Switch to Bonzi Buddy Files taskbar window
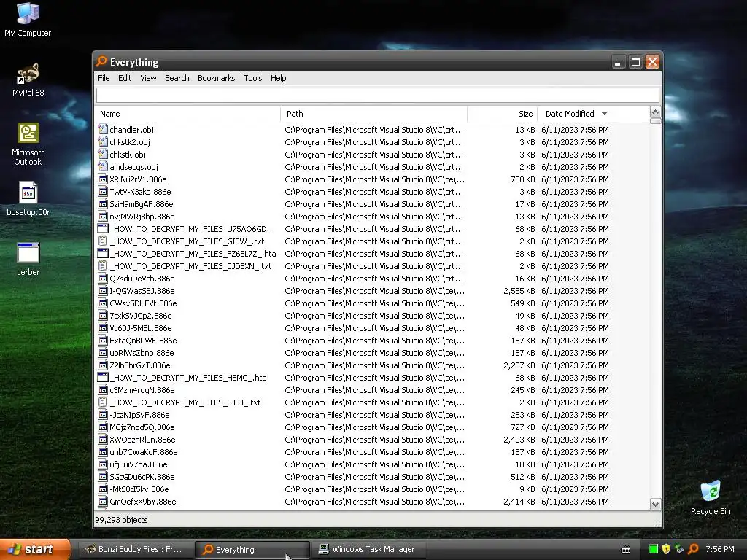Image resolution: width=747 pixels, height=560 pixels. 135,549
